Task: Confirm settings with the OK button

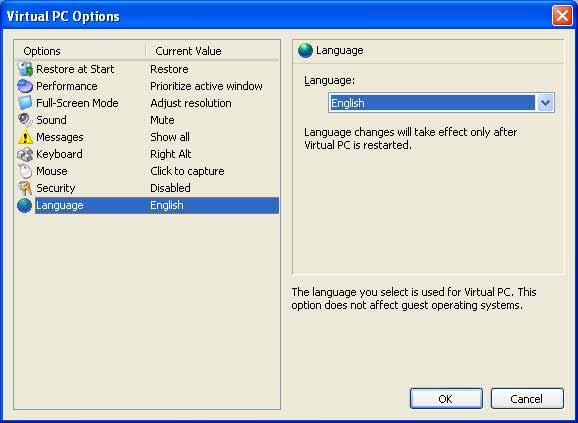Action: pyautogui.click(x=446, y=399)
